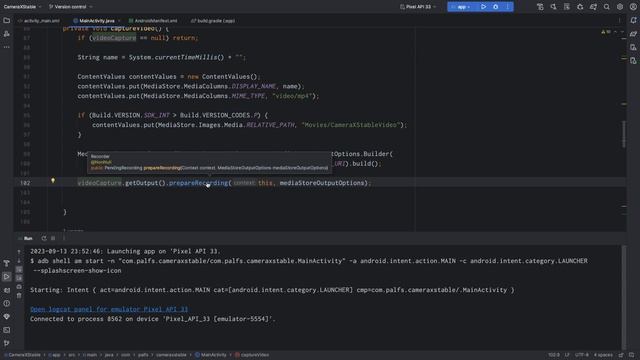640x360 pixels.
Task: Open the CameraXStable project dropdown
Action: [x=22, y=7]
